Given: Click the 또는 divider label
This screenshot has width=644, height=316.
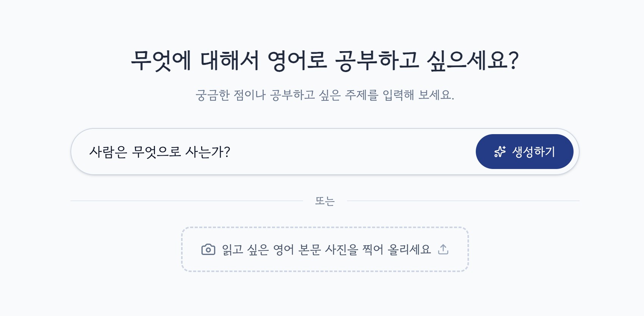Looking at the screenshot, I should [325, 200].
